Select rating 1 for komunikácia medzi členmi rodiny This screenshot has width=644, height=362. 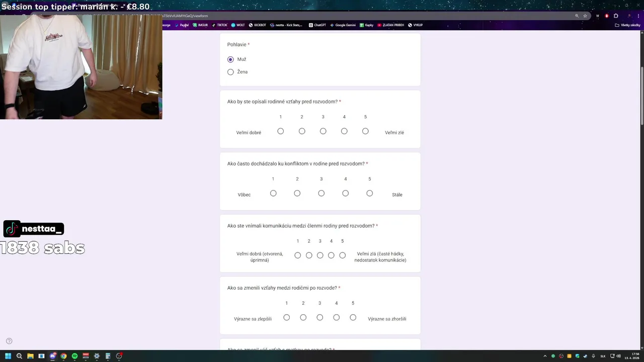click(298, 255)
